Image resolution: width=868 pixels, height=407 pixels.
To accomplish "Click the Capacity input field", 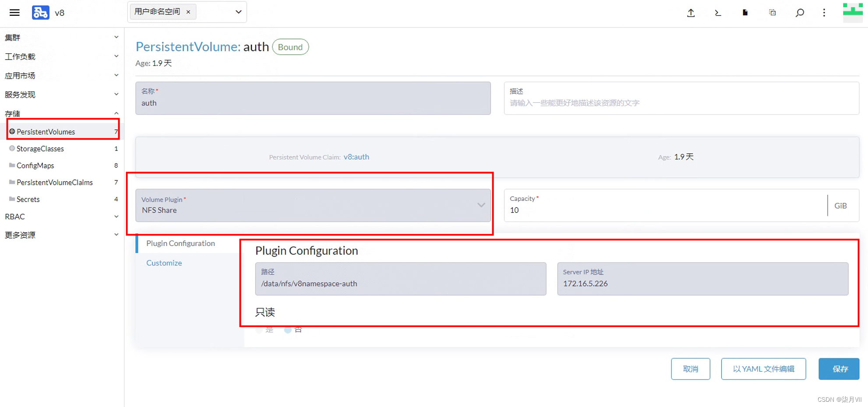I will point(666,205).
